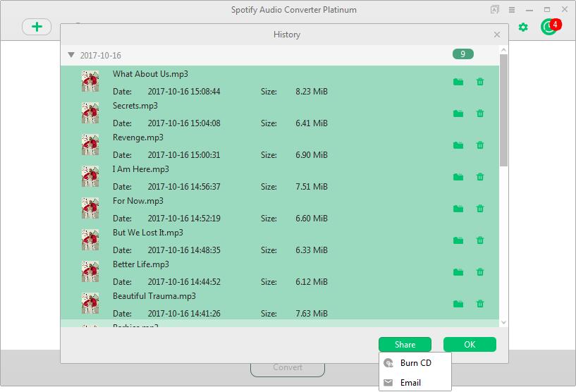Delete But We Lost It.mp3 from history
The width and height of the screenshot is (576, 392).
pos(479,240)
